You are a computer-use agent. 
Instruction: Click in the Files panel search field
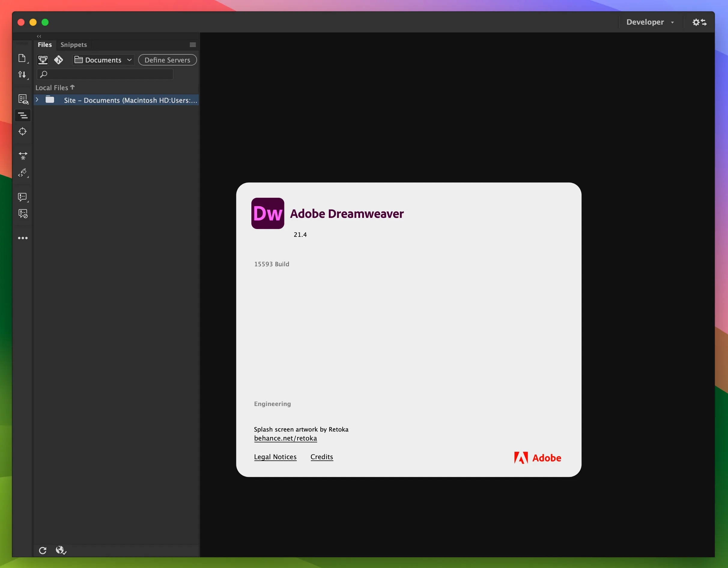pyautogui.click(x=105, y=74)
